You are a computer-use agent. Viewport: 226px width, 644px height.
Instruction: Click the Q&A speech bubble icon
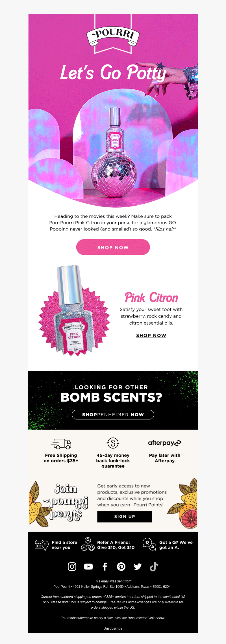coord(149,544)
